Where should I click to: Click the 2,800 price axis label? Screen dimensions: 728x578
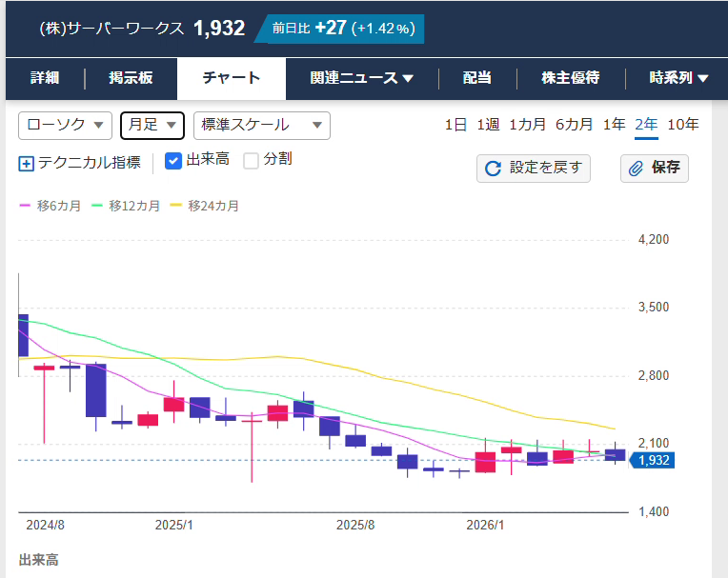654,375
